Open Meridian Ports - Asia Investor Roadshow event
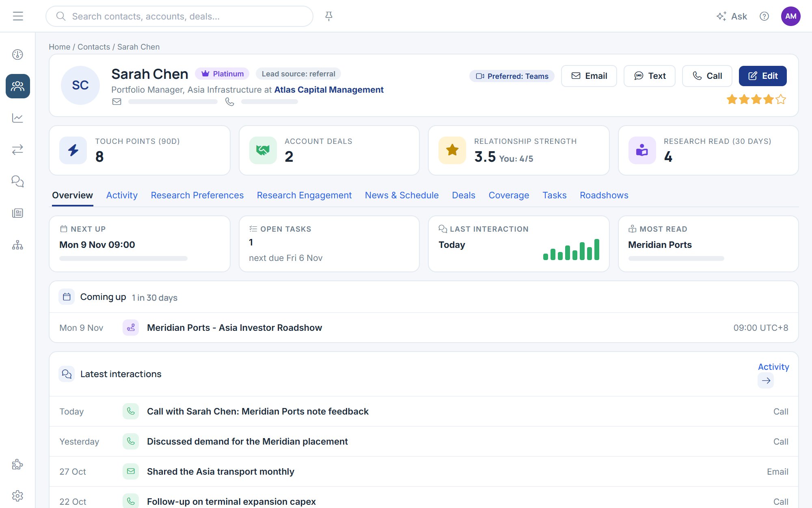Viewport: 812px width, 508px height. (x=424, y=328)
